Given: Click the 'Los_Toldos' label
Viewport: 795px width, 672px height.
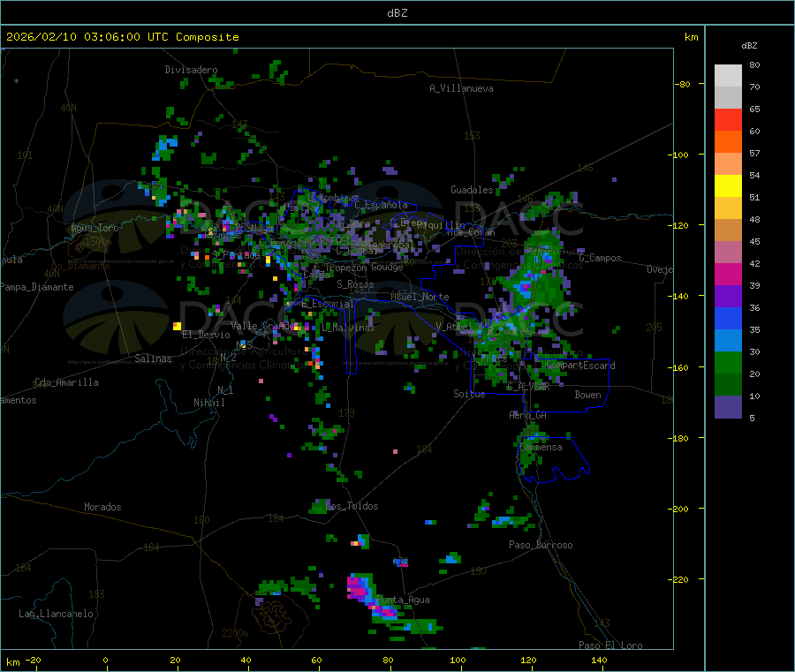Looking at the screenshot, I should pos(352,506).
